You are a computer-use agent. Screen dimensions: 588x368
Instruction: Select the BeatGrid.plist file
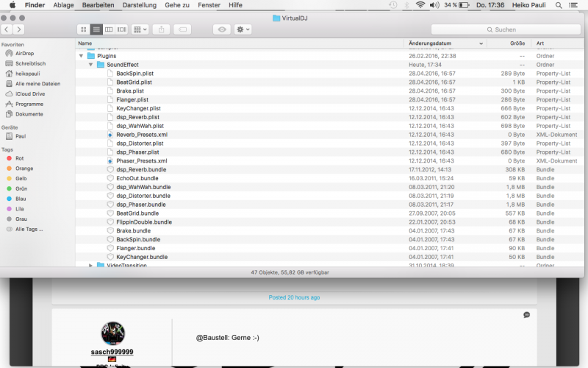pyautogui.click(x=134, y=82)
